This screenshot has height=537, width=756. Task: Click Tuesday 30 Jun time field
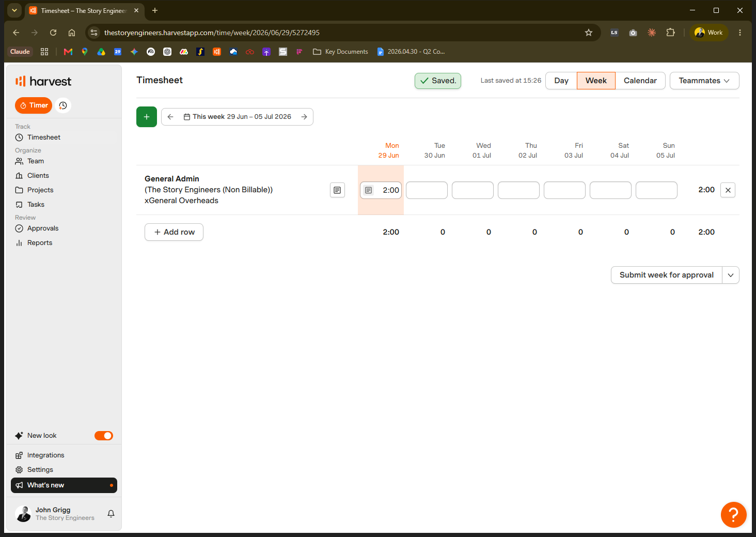click(x=427, y=190)
